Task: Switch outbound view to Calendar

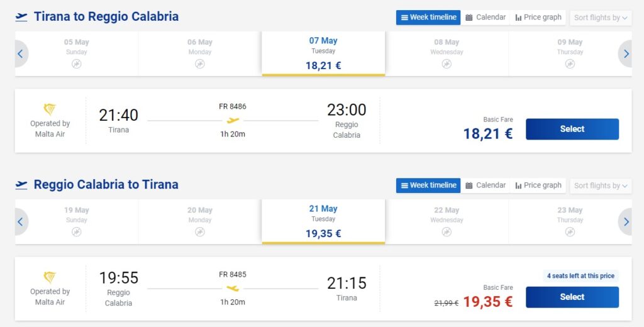Action: click(x=486, y=18)
